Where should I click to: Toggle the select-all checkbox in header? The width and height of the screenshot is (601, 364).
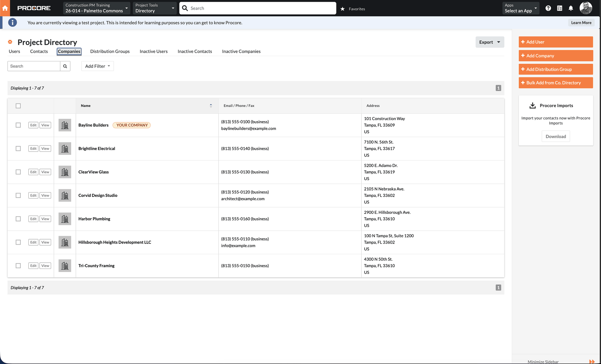[x=18, y=106]
